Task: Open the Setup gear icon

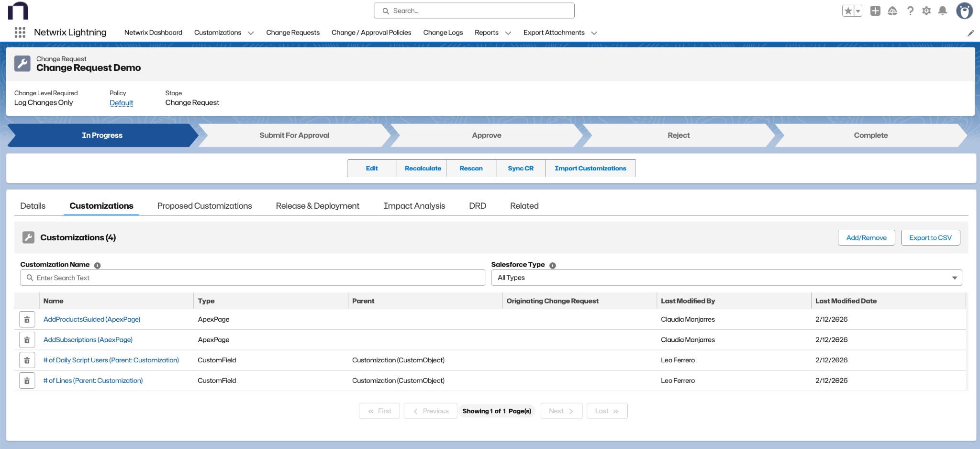Action: point(926,10)
